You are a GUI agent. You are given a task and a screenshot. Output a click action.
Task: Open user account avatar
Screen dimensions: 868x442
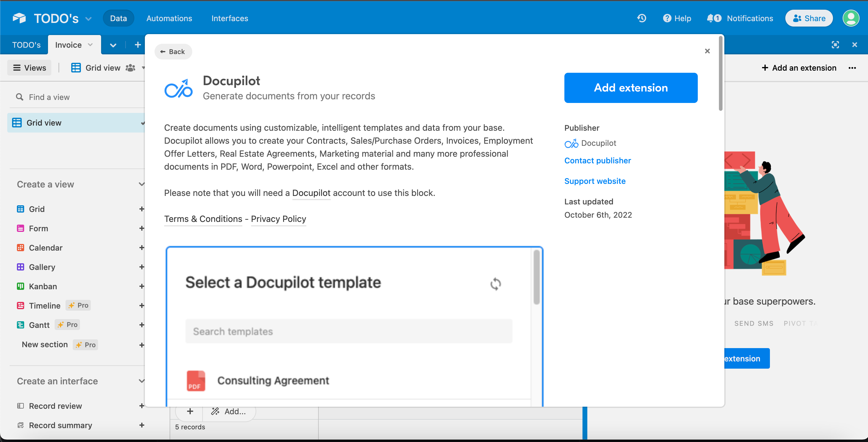pyautogui.click(x=851, y=18)
